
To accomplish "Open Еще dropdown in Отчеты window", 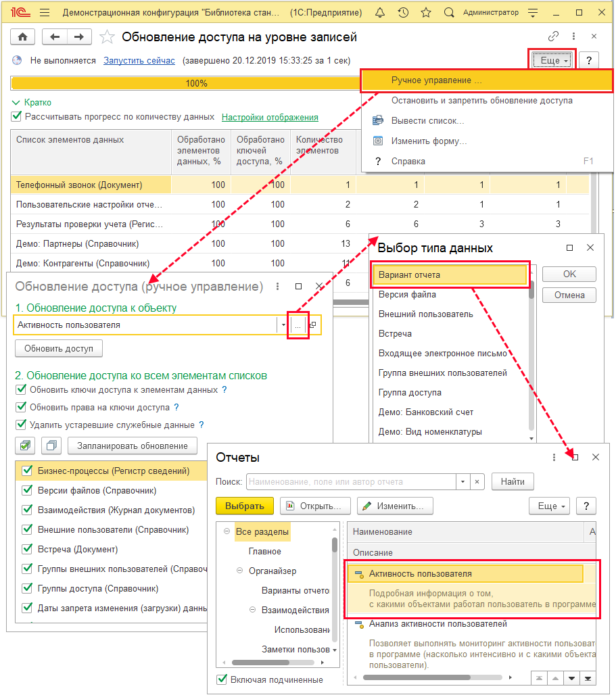I will tap(549, 506).
